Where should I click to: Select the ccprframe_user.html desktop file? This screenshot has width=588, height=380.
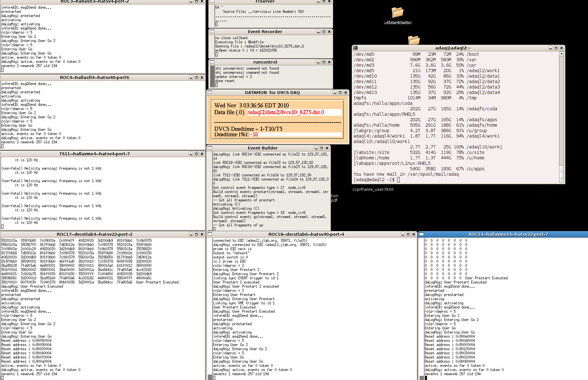coord(373,189)
